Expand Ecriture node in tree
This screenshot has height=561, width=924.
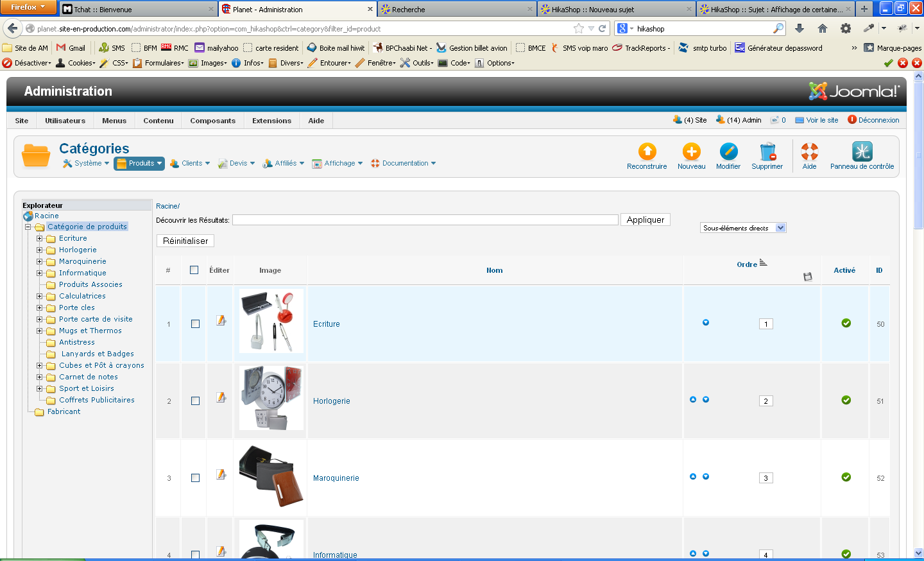click(x=39, y=239)
